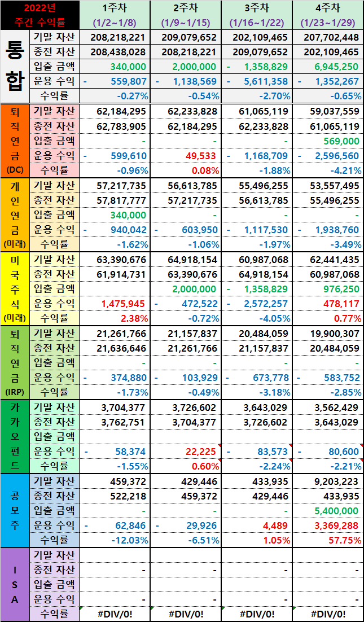Select the 개인연금 기말 자산 row label
Screen dimensions: 364x622
point(54,186)
